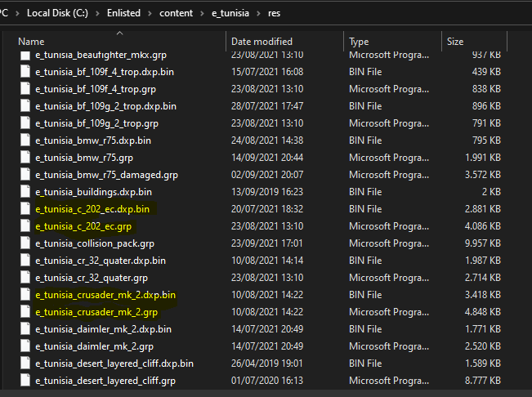
Task: Select file e_tunisia_bf_109f_4_trop.dxp.bin
Action: coord(105,72)
